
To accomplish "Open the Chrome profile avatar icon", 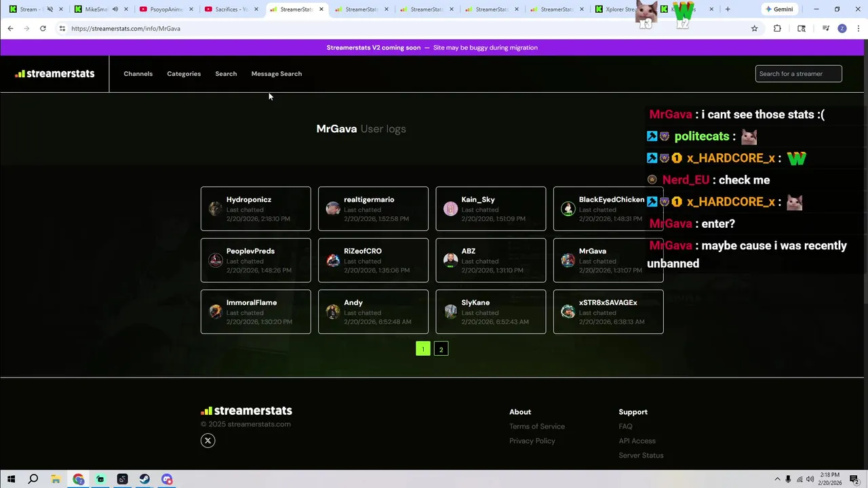I will (x=842, y=28).
